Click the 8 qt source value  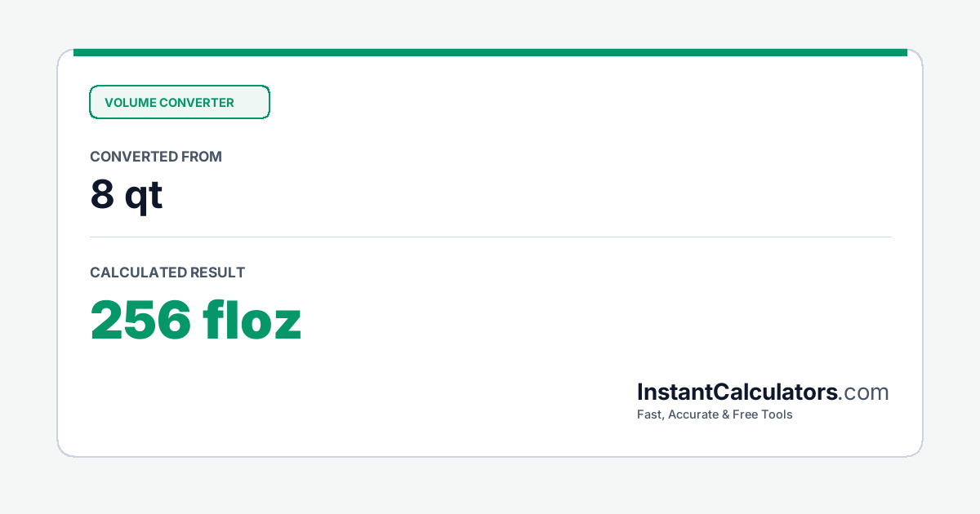pos(127,196)
